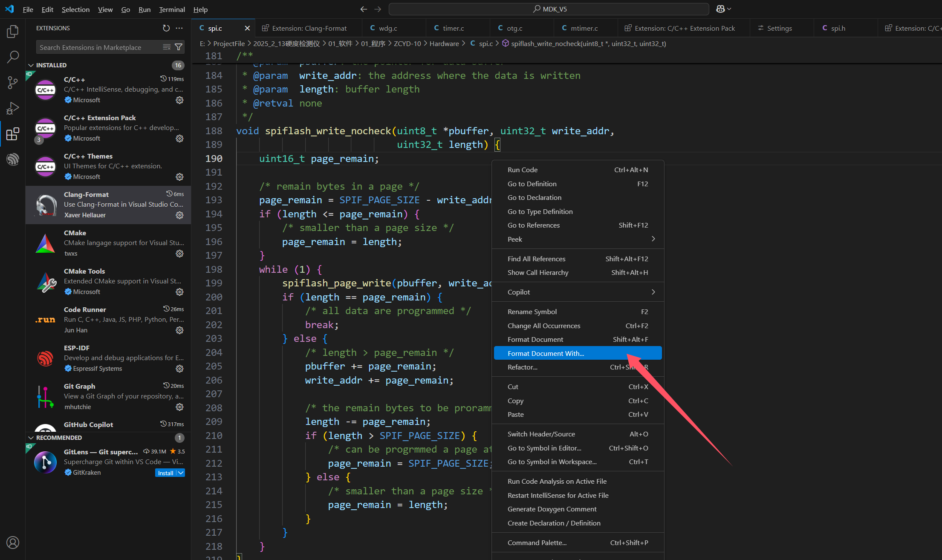The image size is (942, 560).
Task: Open the Search view in the activity bar
Action: pos(12,57)
